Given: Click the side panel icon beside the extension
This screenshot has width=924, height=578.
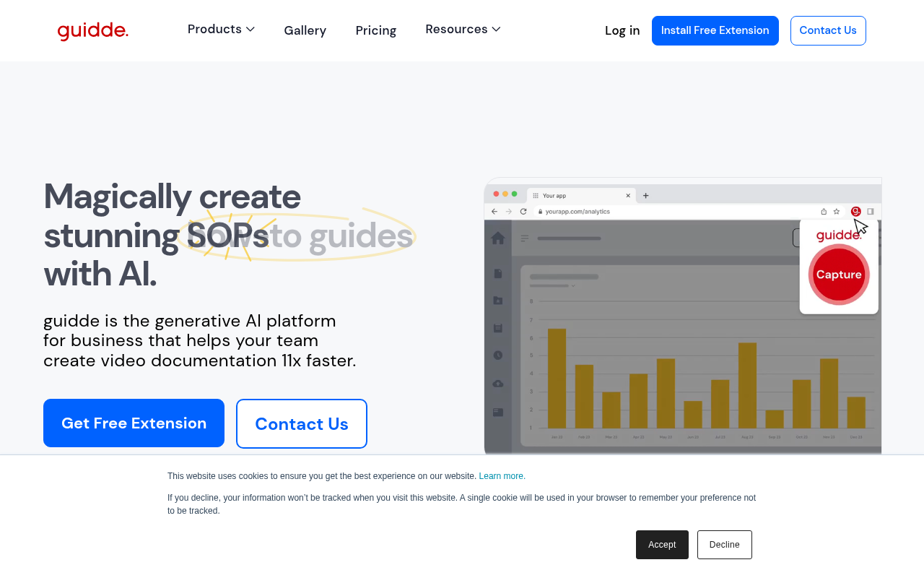Looking at the screenshot, I should pos(871,211).
